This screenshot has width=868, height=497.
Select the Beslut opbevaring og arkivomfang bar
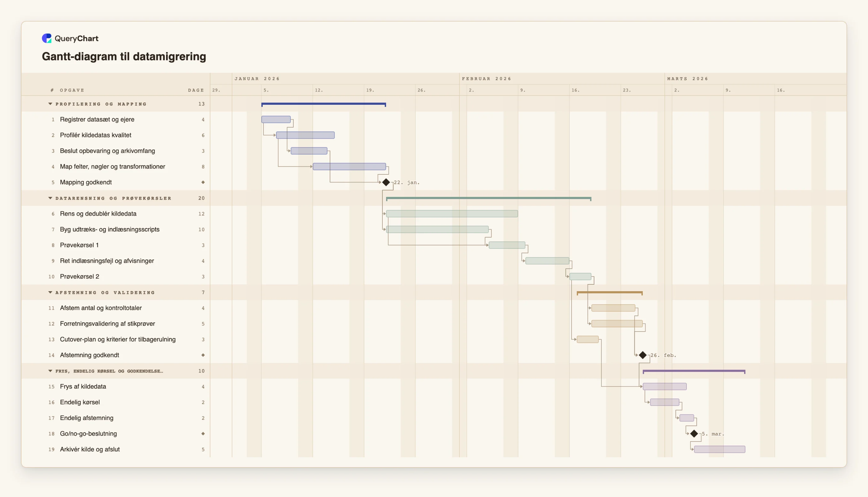pyautogui.click(x=309, y=151)
